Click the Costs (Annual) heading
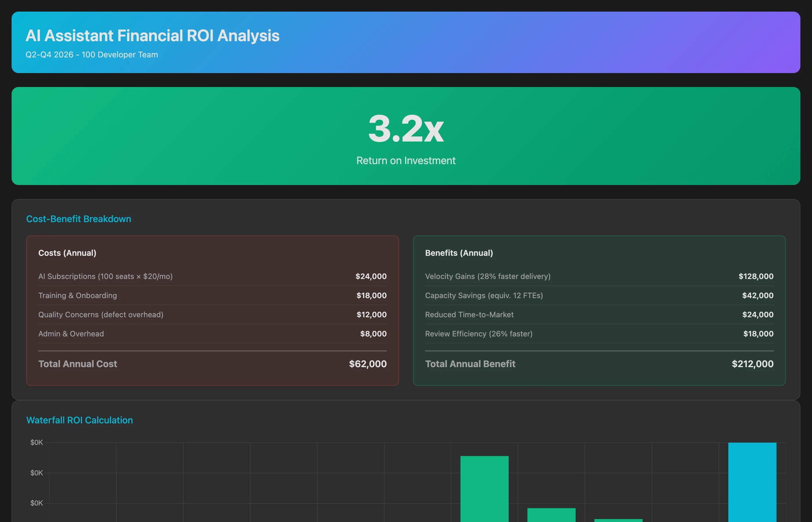 68,253
